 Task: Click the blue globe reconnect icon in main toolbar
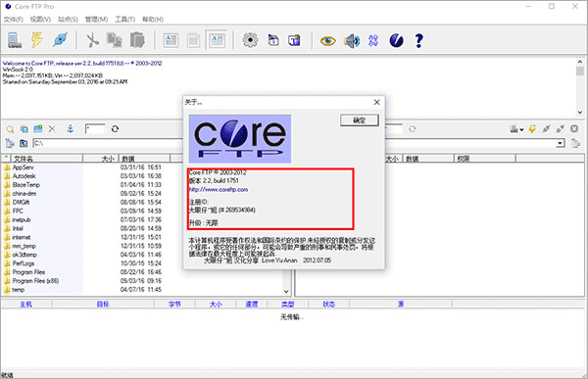60,40
